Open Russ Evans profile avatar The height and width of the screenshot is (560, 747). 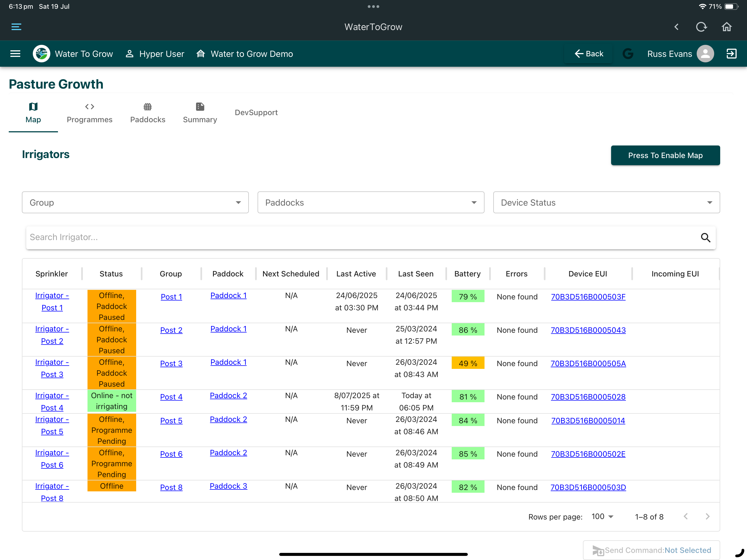(705, 53)
